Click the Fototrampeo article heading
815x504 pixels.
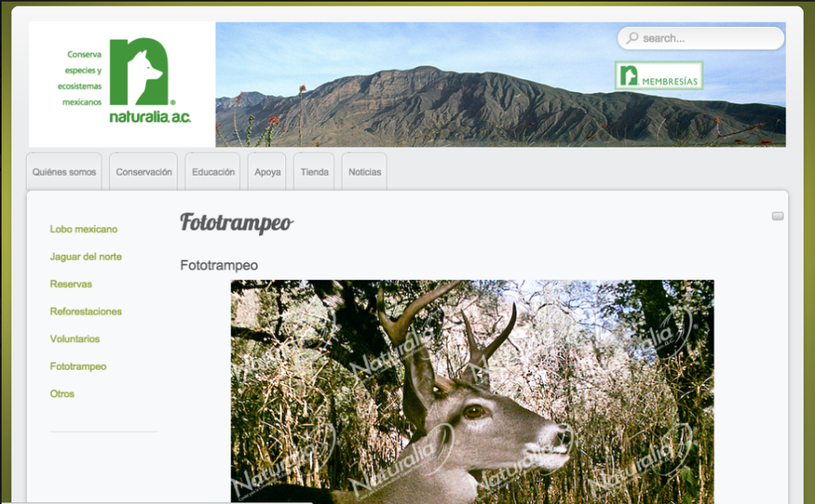click(x=236, y=222)
